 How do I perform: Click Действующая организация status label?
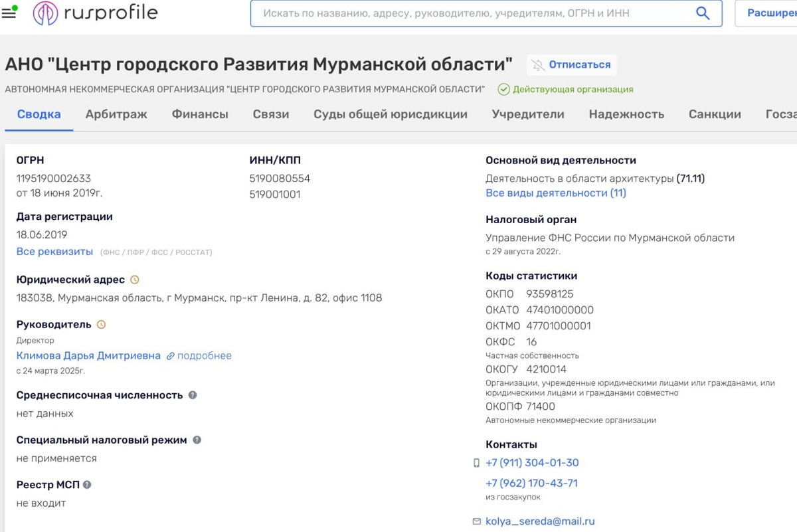(x=573, y=90)
